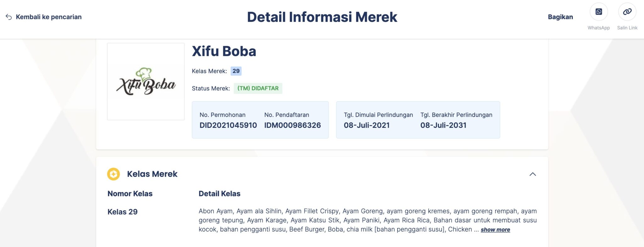Select the No. Permohonan value DID2021045910
The height and width of the screenshot is (247, 644).
click(x=228, y=125)
